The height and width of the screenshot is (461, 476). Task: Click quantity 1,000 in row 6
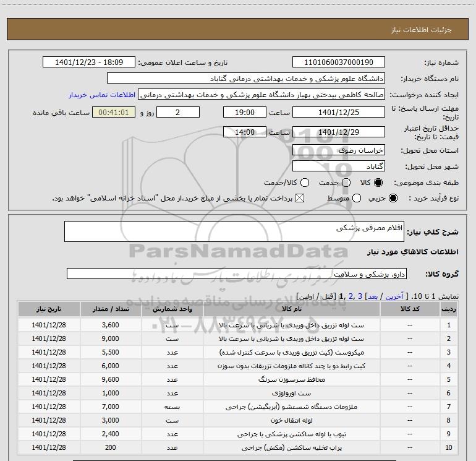point(111,393)
